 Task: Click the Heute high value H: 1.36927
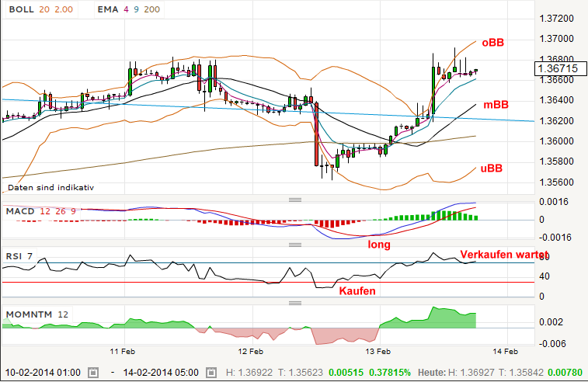click(471, 373)
